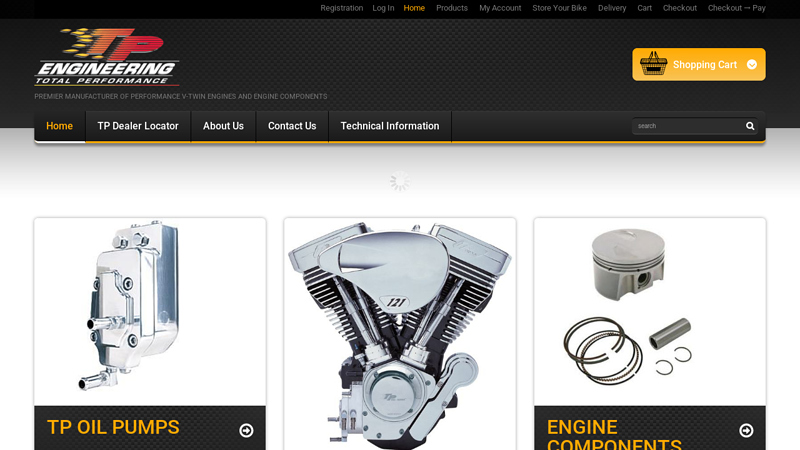Open About Us menu item

[x=223, y=126]
